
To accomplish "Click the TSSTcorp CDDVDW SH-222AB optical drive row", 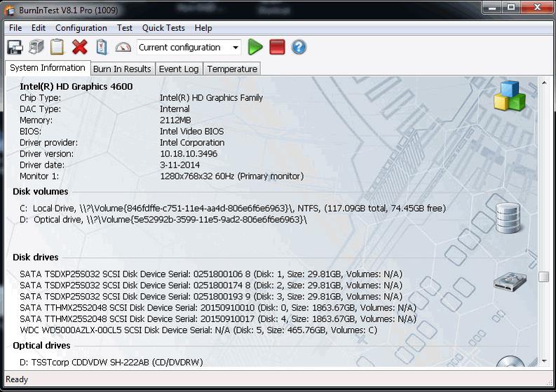I will (x=111, y=363).
